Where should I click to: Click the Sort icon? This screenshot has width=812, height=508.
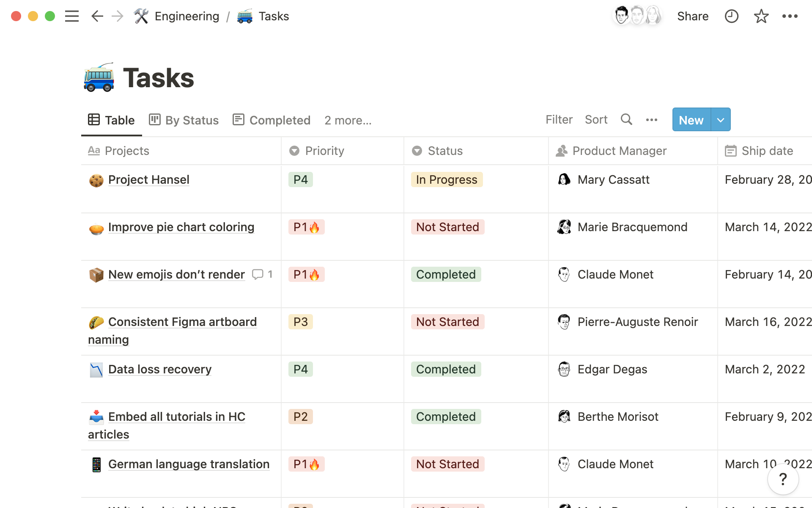point(596,119)
